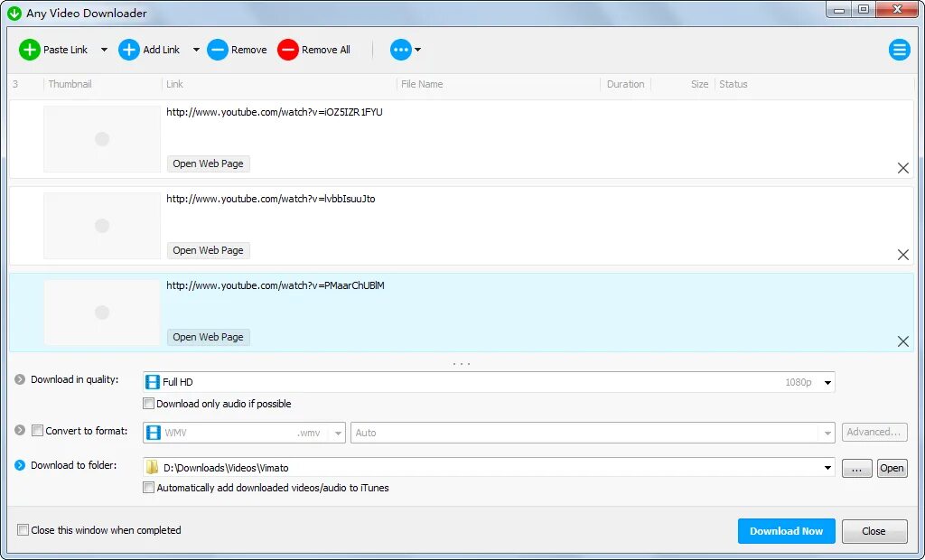Click the youtube link ending lvbbIsuuJto
This screenshot has width=925, height=560.
click(271, 199)
